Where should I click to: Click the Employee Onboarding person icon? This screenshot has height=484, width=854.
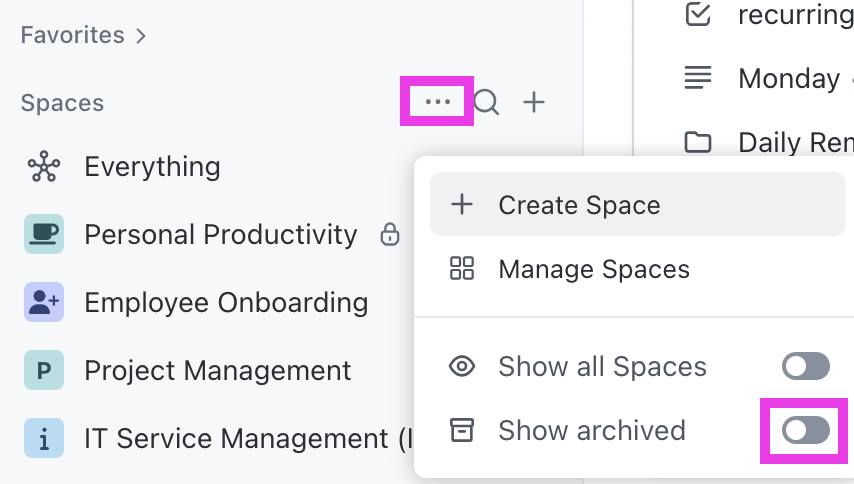[x=44, y=303]
